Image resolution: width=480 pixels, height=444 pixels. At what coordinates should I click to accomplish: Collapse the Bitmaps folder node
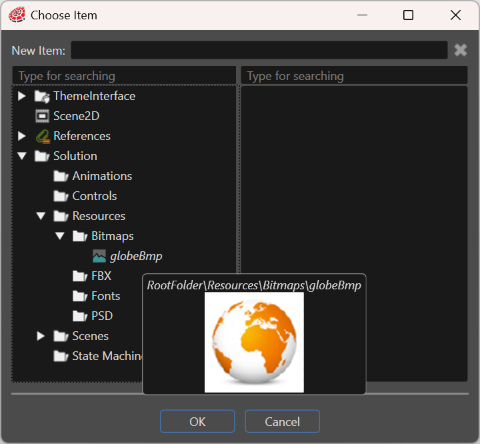[60, 236]
